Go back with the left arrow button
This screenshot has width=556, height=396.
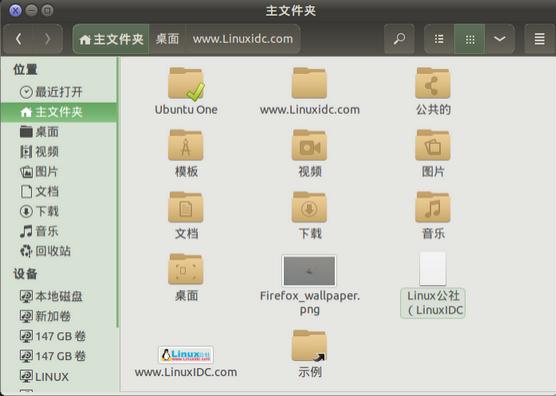coord(18,39)
